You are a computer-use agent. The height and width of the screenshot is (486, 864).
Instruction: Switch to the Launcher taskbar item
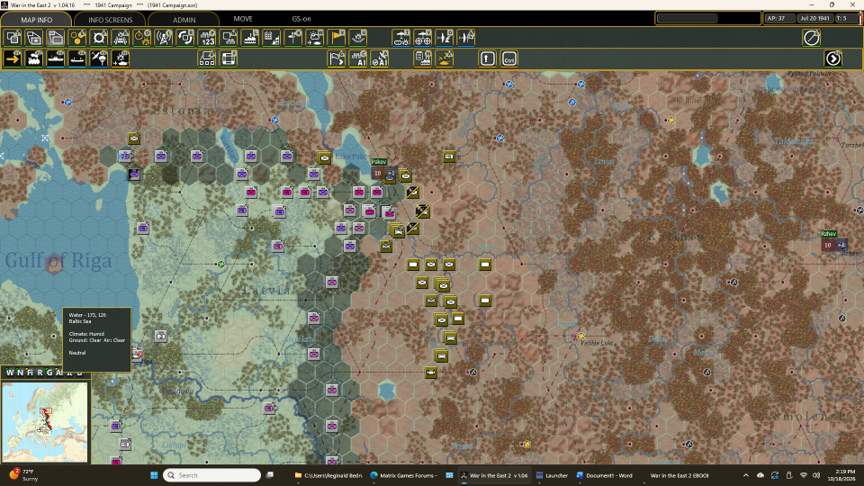(552, 475)
